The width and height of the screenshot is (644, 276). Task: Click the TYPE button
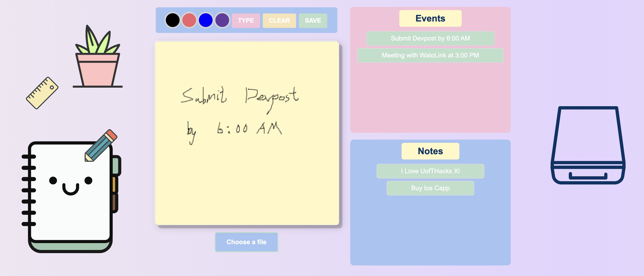click(246, 20)
